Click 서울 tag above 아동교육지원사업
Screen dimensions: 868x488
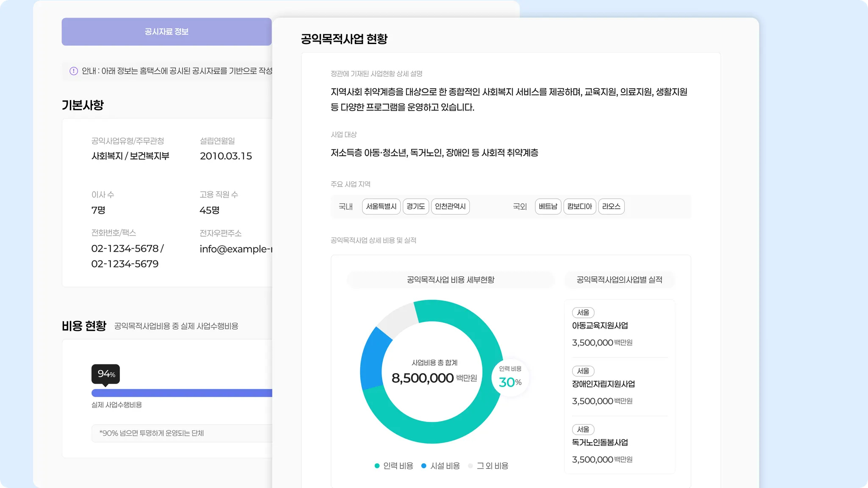pos(583,313)
